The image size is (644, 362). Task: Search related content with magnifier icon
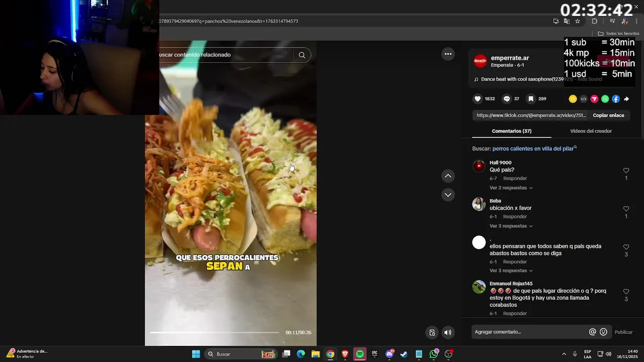pos(302,55)
